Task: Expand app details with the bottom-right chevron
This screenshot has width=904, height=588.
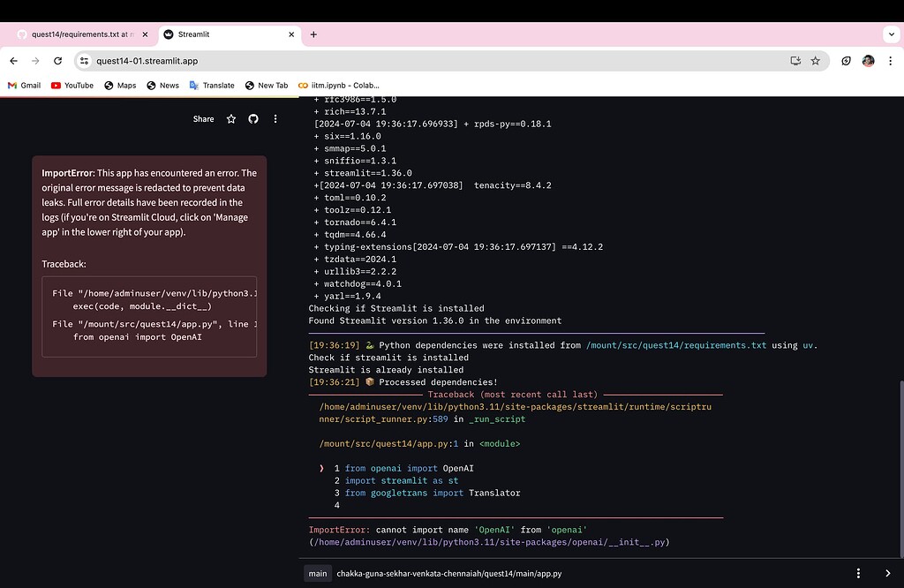Action: tap(888, 573)
